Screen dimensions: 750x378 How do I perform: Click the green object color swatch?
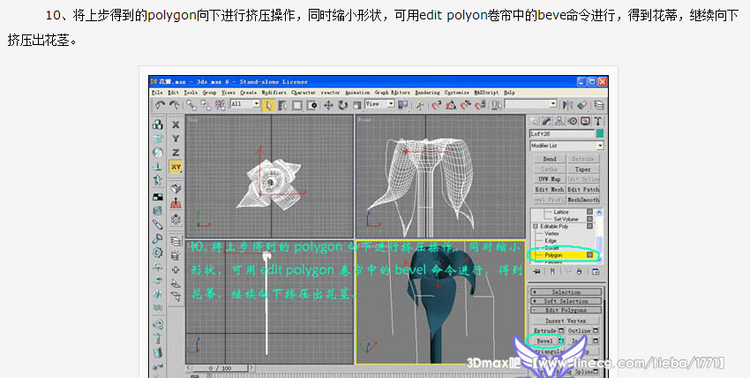[600, 133]
